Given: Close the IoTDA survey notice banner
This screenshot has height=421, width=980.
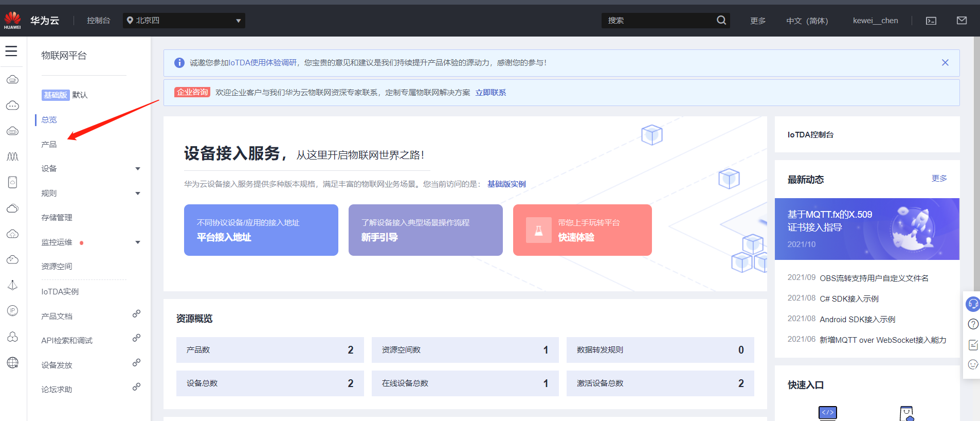Looking at the screenshot, I should coord(945,63).
